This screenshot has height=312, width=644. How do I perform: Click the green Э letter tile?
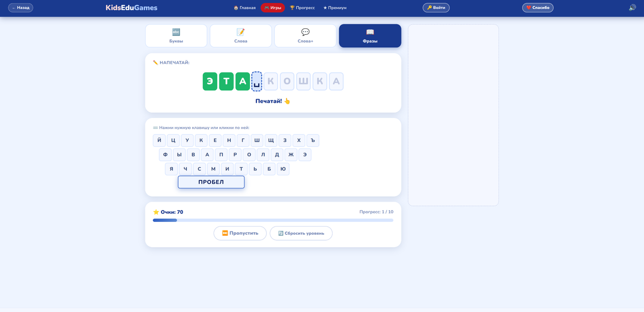[x=210, y=81]
